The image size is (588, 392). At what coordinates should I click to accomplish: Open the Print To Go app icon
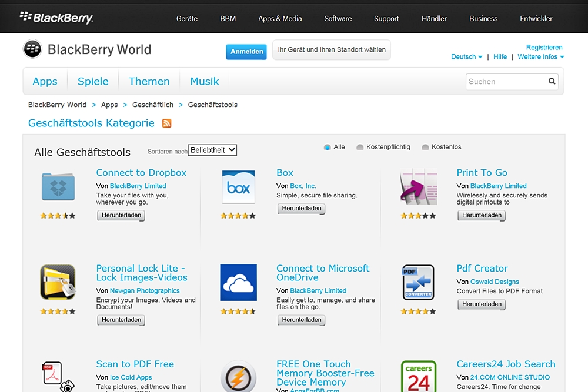pyautogui.click(x=419, y=187)
